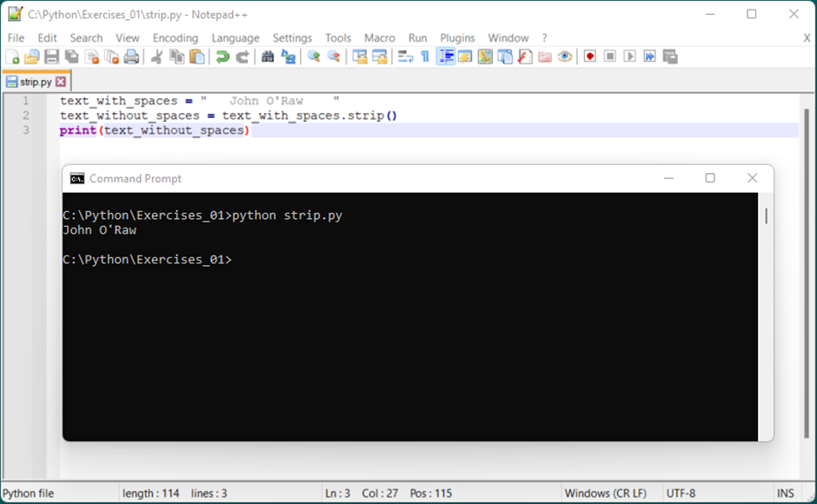Click the Print icon in toolbar
The width and height of the screenshot is (817, 504).
coord(131,56)
